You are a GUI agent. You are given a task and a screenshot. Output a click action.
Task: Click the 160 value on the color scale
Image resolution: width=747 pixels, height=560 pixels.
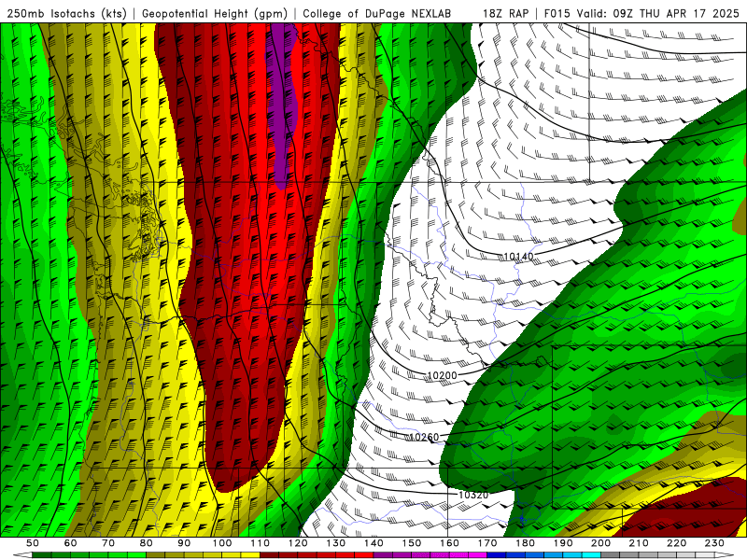tap(449, 543)
